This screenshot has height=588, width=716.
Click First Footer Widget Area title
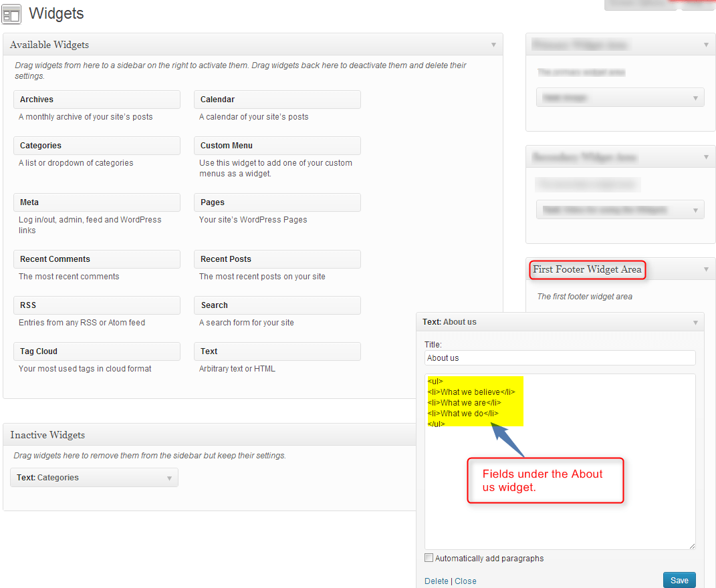[587, 269]
